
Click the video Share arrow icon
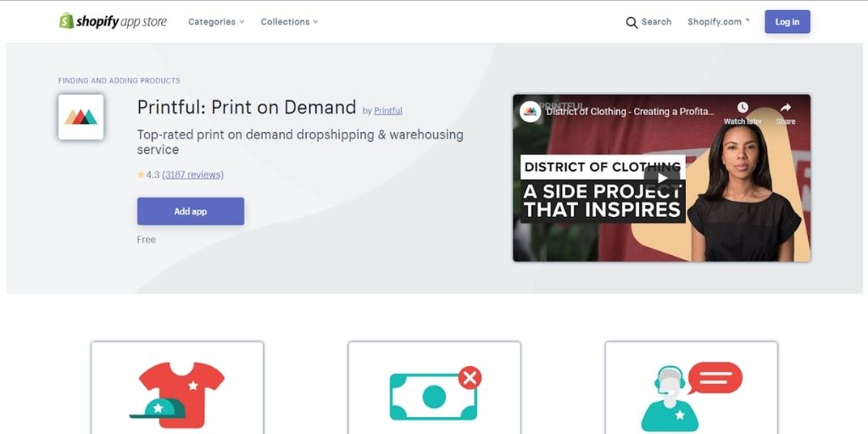786,108
